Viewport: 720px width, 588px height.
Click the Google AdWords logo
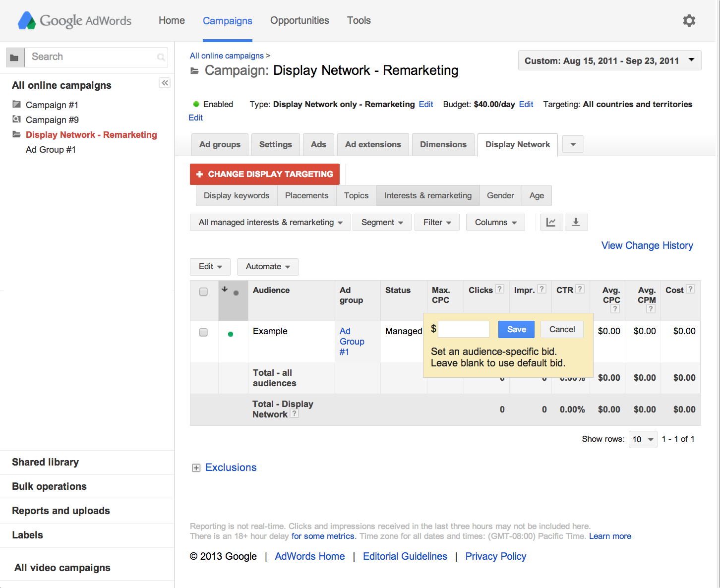tap(75, 20)
